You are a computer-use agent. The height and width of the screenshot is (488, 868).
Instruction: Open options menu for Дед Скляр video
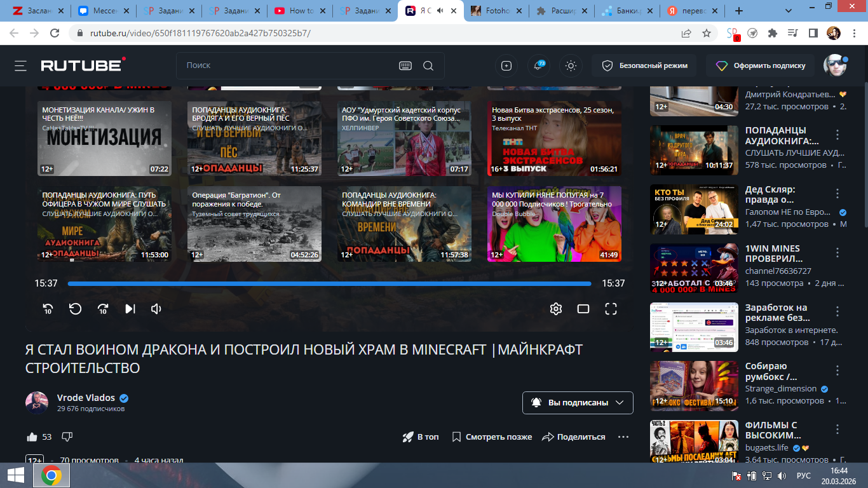point(837,194)
